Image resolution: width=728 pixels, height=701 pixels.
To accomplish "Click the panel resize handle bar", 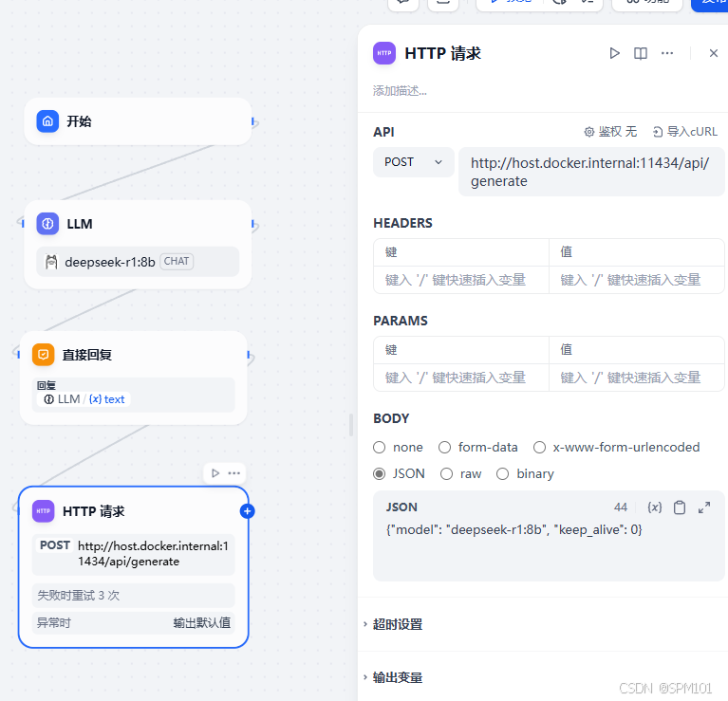I will (351, 425).
